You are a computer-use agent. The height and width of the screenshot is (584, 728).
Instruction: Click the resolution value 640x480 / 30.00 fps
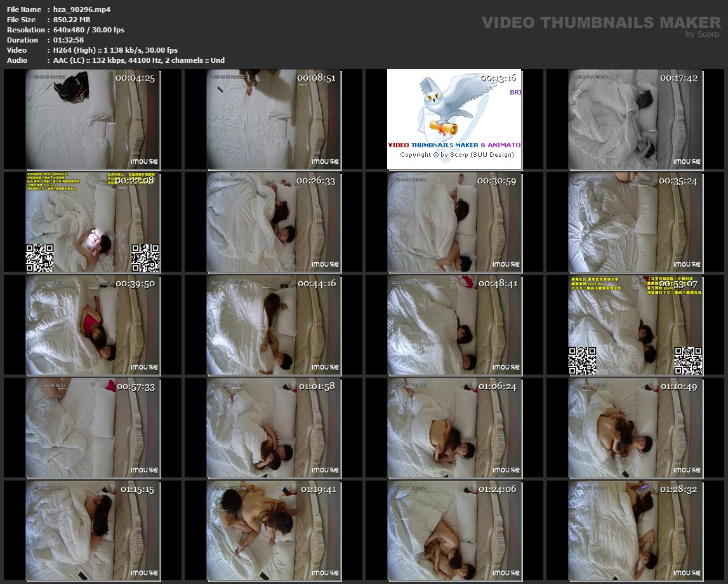pyautogui.click(x=89, y=30)
